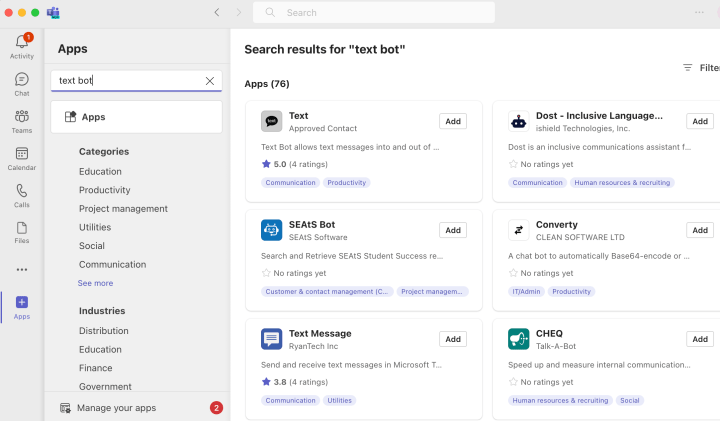
Task: Click Project management tag on SEAtS Bot
Action: pos(432,292)
